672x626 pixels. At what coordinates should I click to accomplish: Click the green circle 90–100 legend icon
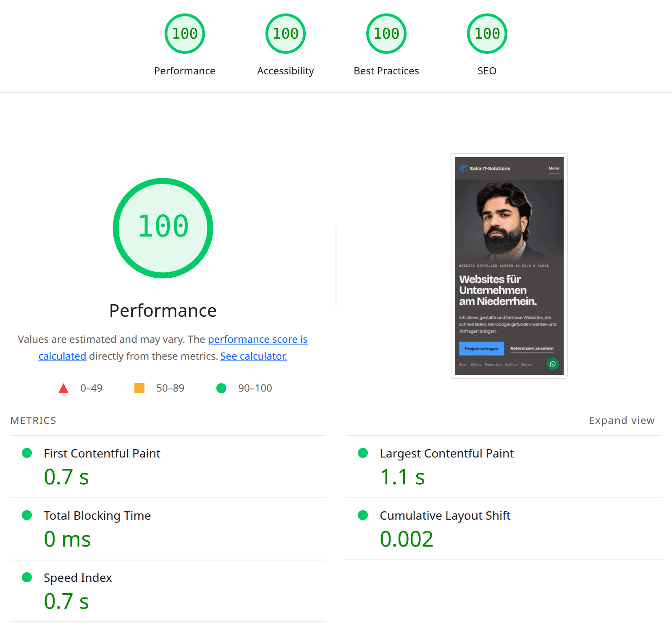coord(221,388)
